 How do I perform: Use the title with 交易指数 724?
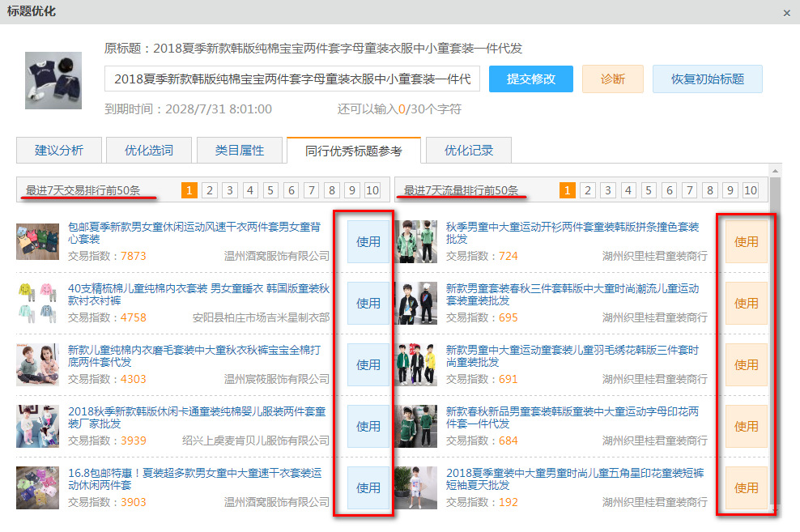746,242
